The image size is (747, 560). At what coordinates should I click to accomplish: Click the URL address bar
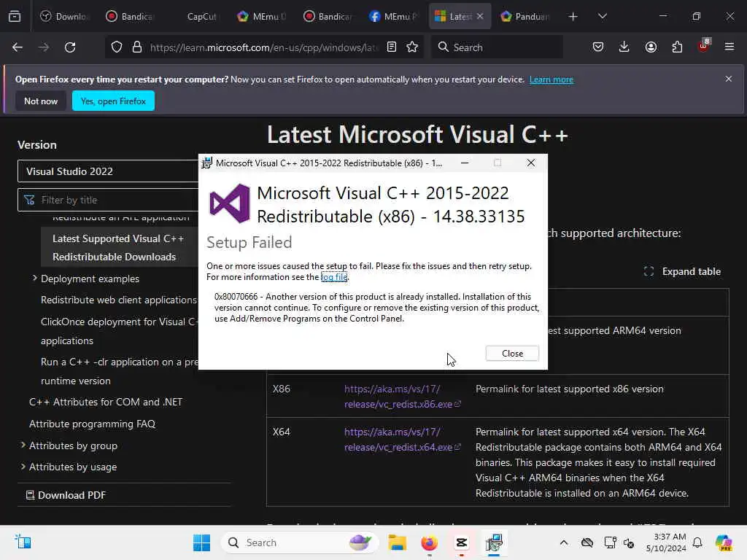263,47
